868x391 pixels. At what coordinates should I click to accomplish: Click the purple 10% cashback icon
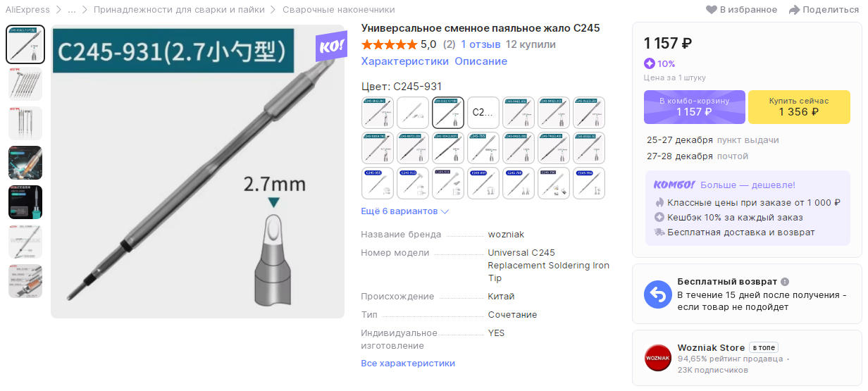[649, 63]
